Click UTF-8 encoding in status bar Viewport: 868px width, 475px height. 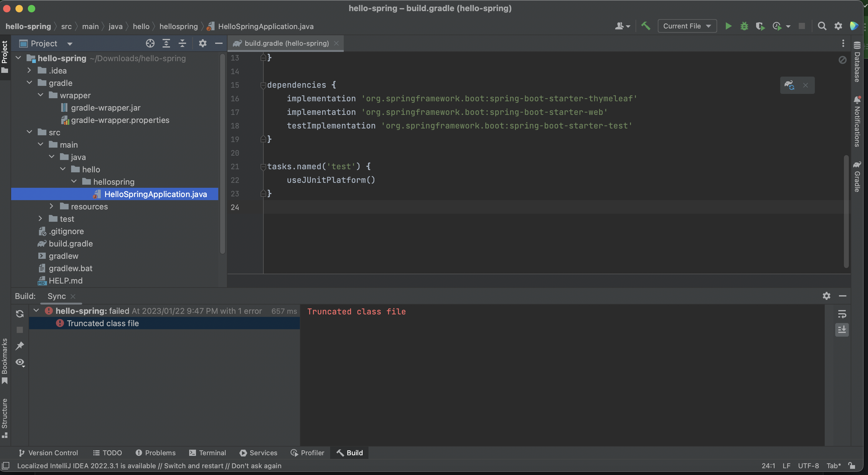[x=808, y=465]
